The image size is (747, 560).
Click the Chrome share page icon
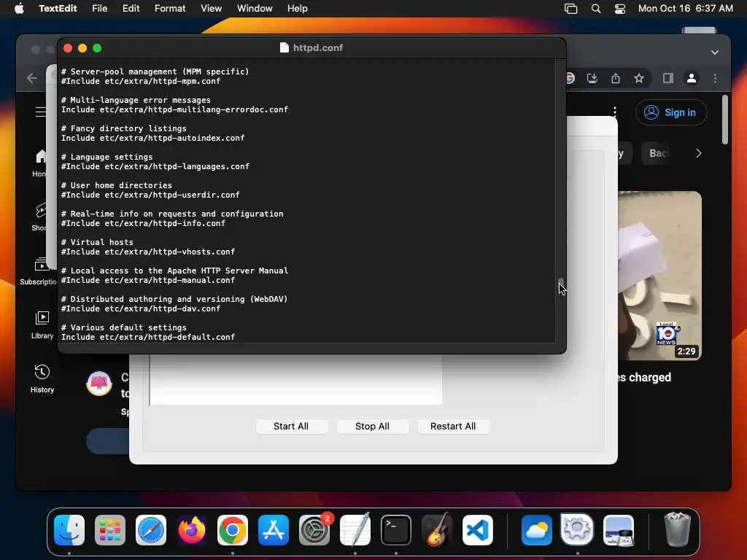[616, 78]
